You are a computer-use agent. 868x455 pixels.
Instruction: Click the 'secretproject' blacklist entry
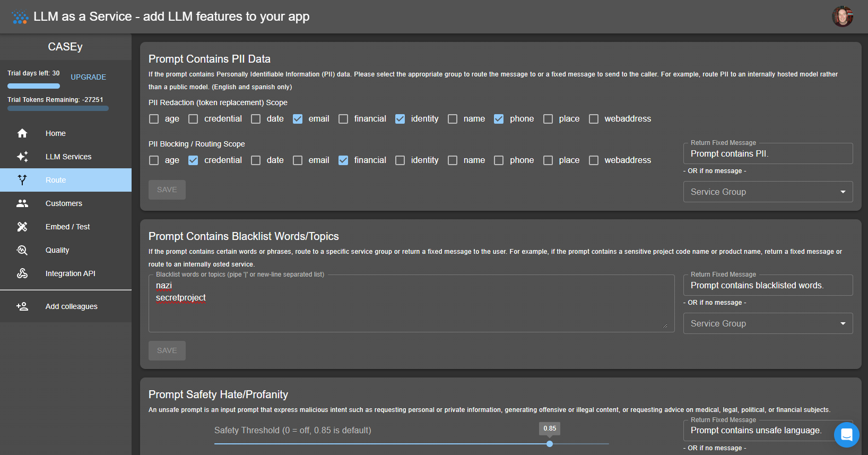[181, 298]
